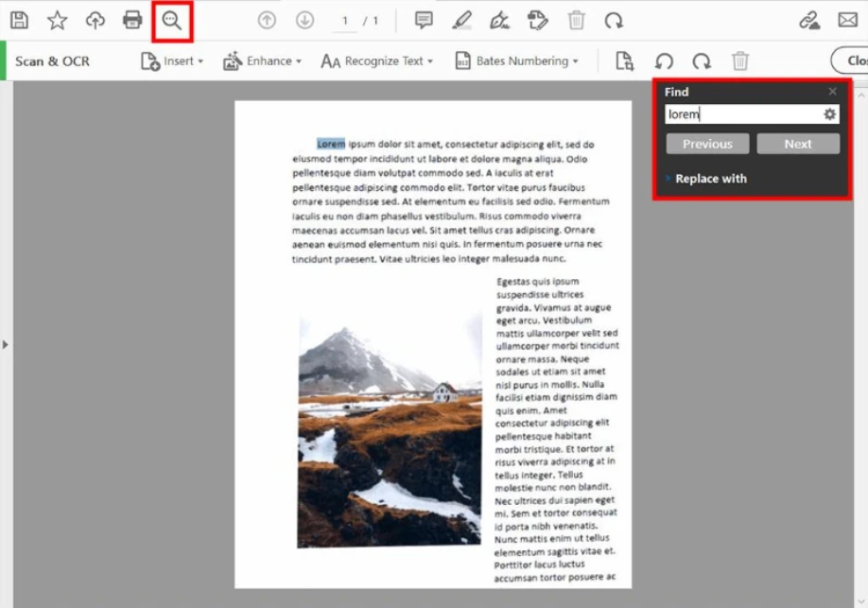Open the Find tool magnifier

[172, 19]
